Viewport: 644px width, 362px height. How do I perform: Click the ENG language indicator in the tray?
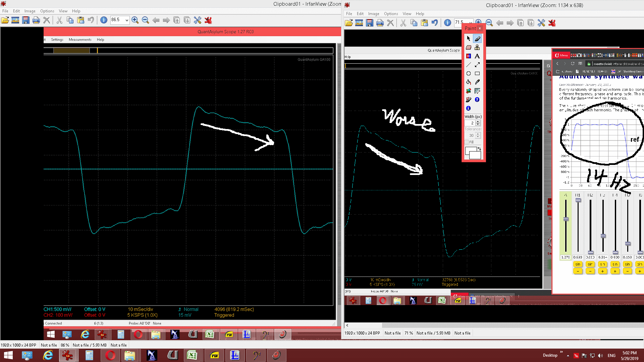coord(611,356)
